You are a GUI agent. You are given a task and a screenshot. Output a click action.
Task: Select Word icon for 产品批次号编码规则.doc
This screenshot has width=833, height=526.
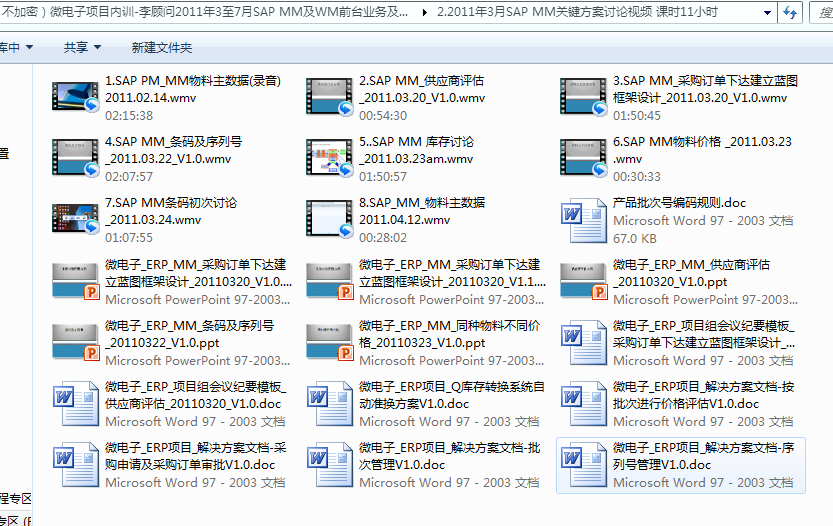point(583,220)
